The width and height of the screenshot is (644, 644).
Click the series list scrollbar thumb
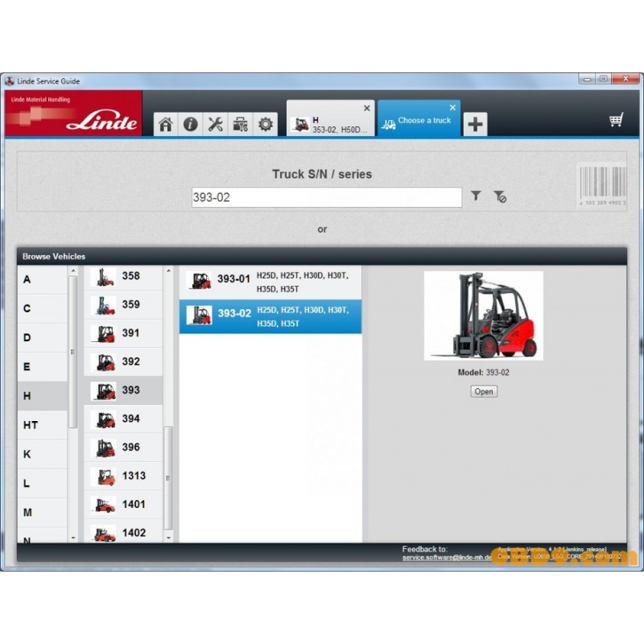[168, 478]
